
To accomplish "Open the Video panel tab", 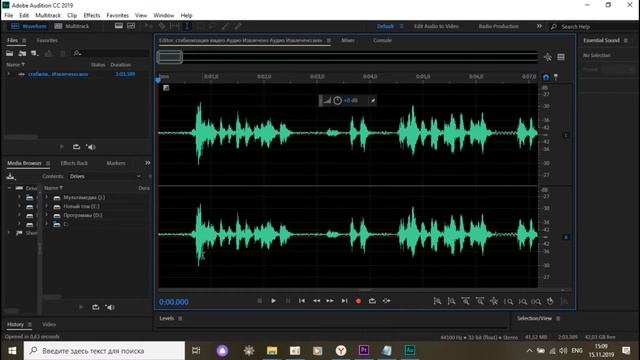I will pyautogui.click(x=49, y=324).
